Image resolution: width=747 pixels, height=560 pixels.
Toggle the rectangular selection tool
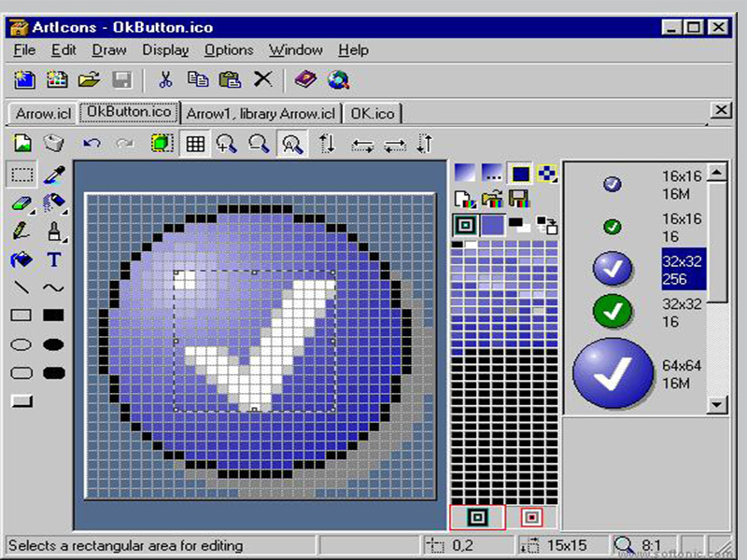[x=22, y=174]
